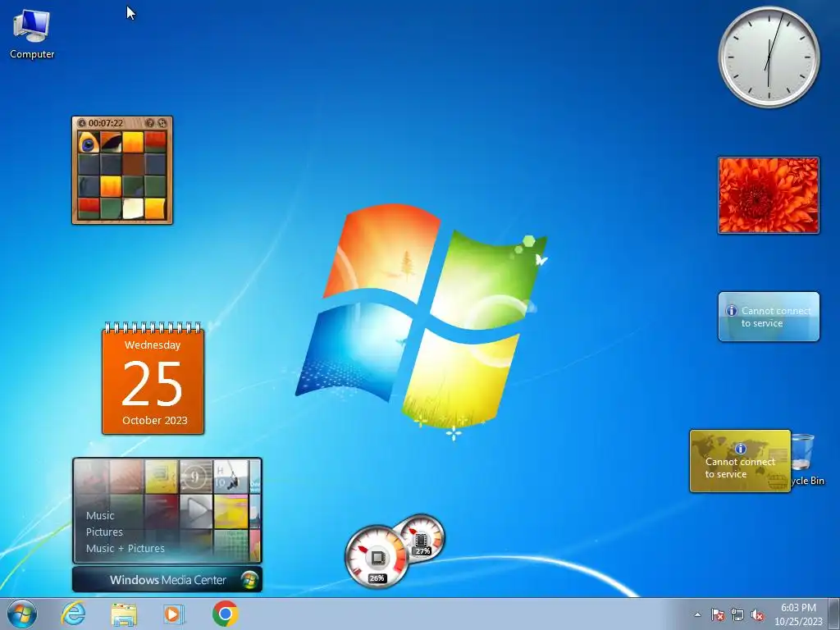840x630 pixels.
Task: Click the blue 'Cannot connect to service' weather gadget
Action: tap(769, 317)
